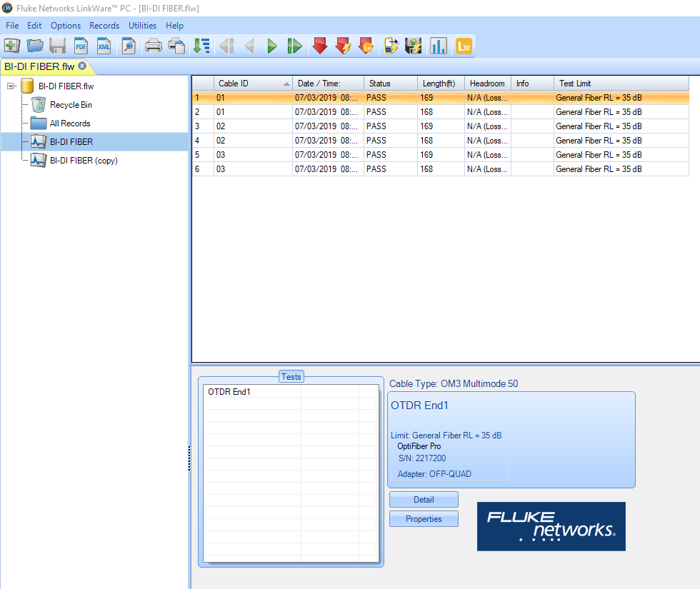Screen dimensions: 700x589
Task: Select record row 5 with Cable ID 03
Action: [441, 155]
